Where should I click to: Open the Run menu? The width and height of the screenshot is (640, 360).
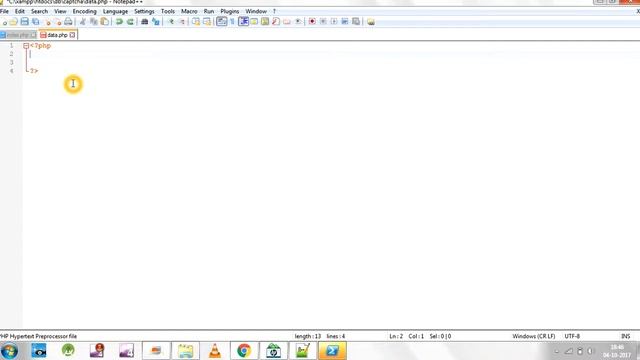[209, 11]
